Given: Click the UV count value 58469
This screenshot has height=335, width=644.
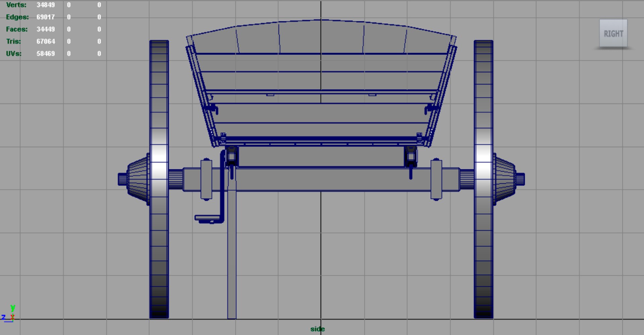Looking at the screenshot, I should [46, 53].
